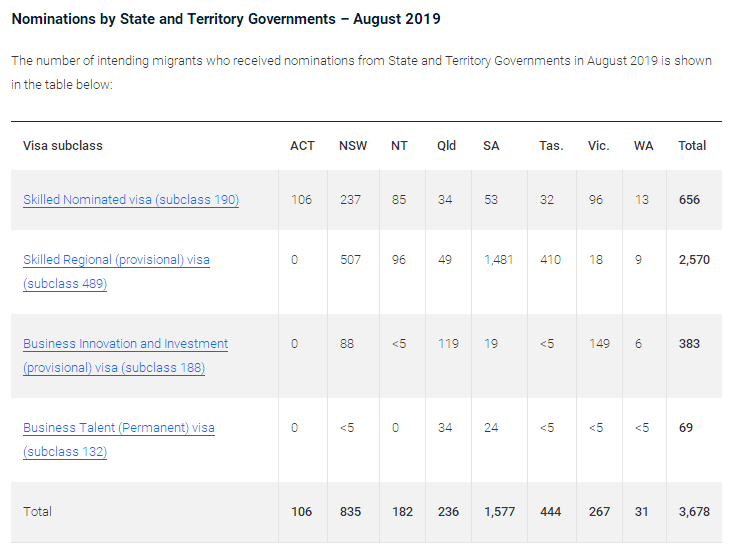Image resolution: width=734 pixels, height=550 pixels.
Task: Select the Vic. column header
Action: click(599, 146)
